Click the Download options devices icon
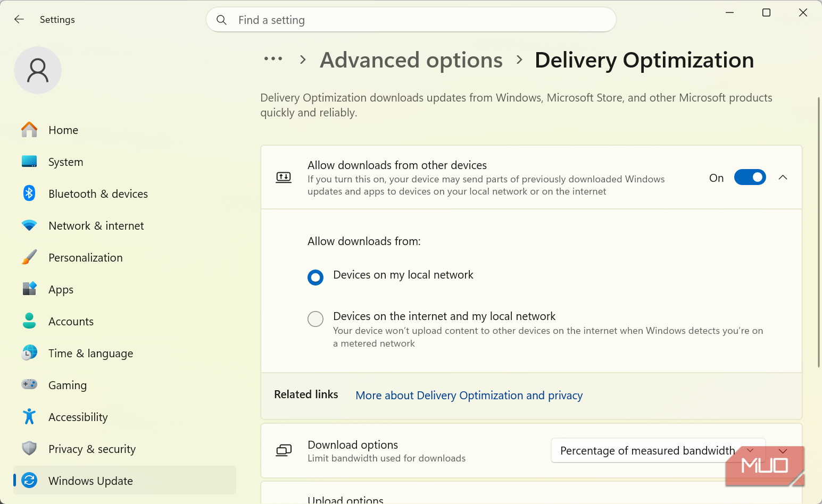 [284, 451]
